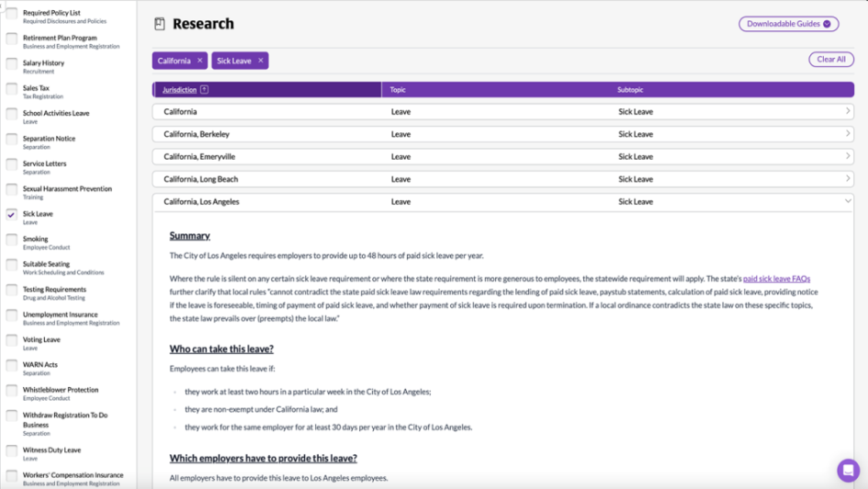The width and height of the screenshot is (868, 489).
Task: Remove the California filter tag
Action: tap(200, 61)
